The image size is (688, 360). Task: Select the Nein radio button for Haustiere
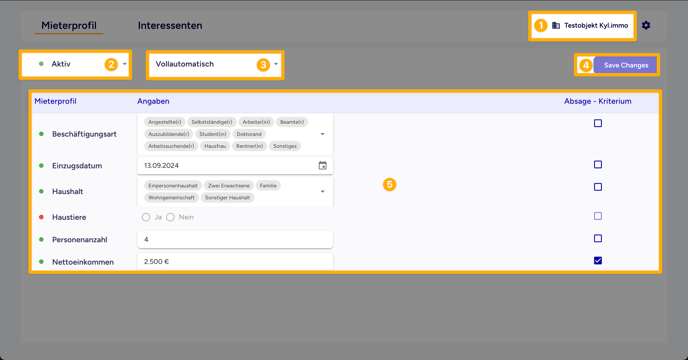170,217
